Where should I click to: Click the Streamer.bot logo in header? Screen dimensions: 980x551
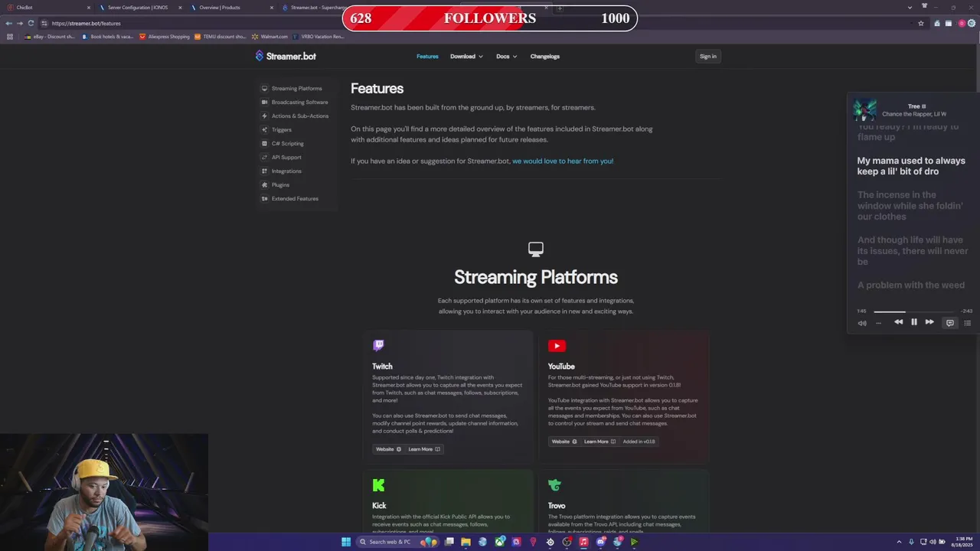(286, 56)
